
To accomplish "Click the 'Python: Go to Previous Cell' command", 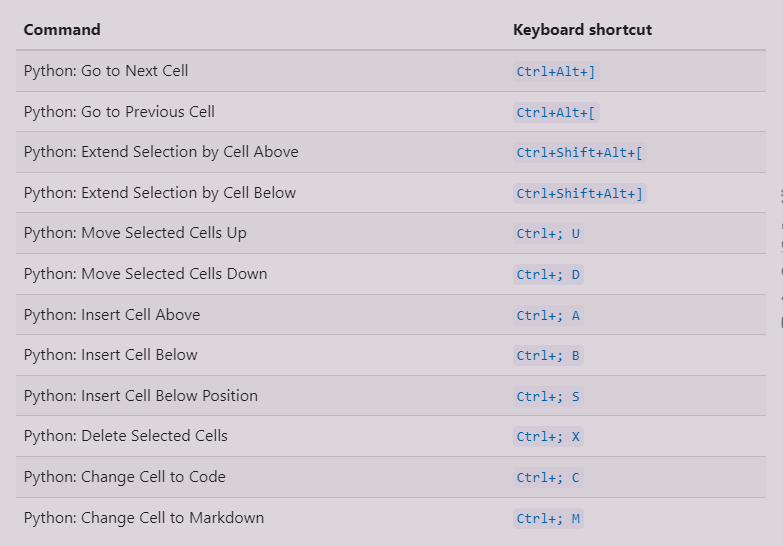I will click(119, 112).
